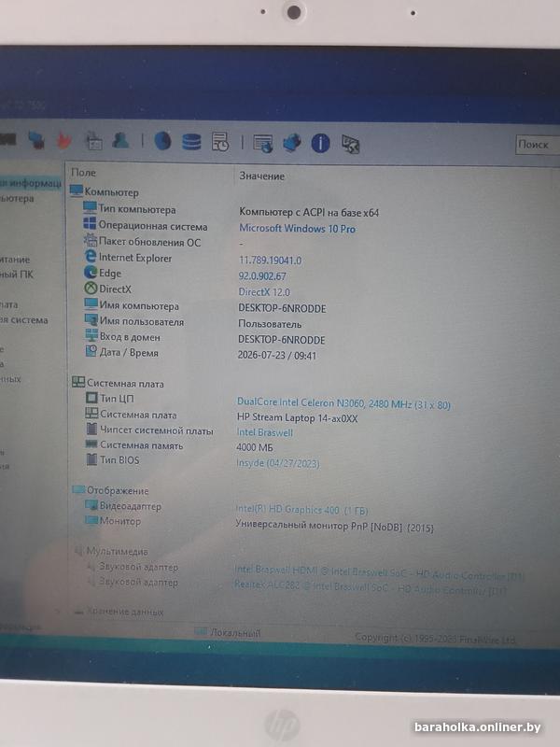
Task: Click the first DESKTOP-6NRODDE value
Action: (x=282, y=308)
